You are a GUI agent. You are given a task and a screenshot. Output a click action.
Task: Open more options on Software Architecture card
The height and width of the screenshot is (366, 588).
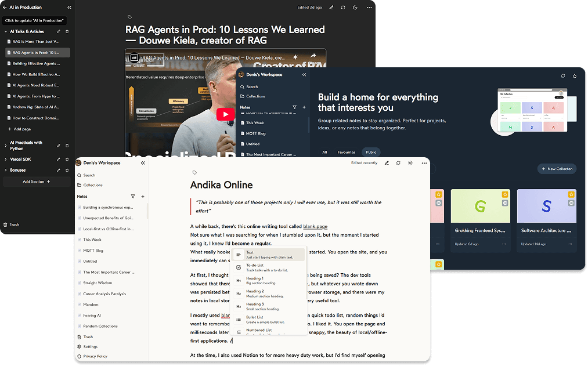[571, 244]
